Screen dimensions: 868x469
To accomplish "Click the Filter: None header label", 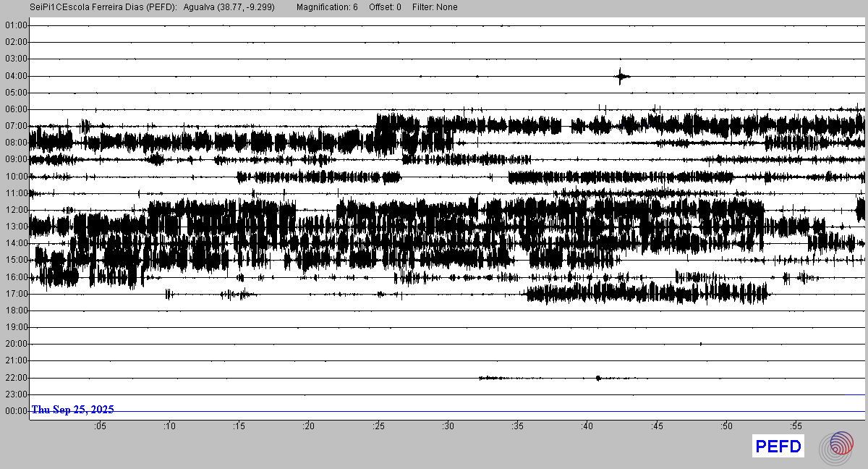I will tap(435, 7).
